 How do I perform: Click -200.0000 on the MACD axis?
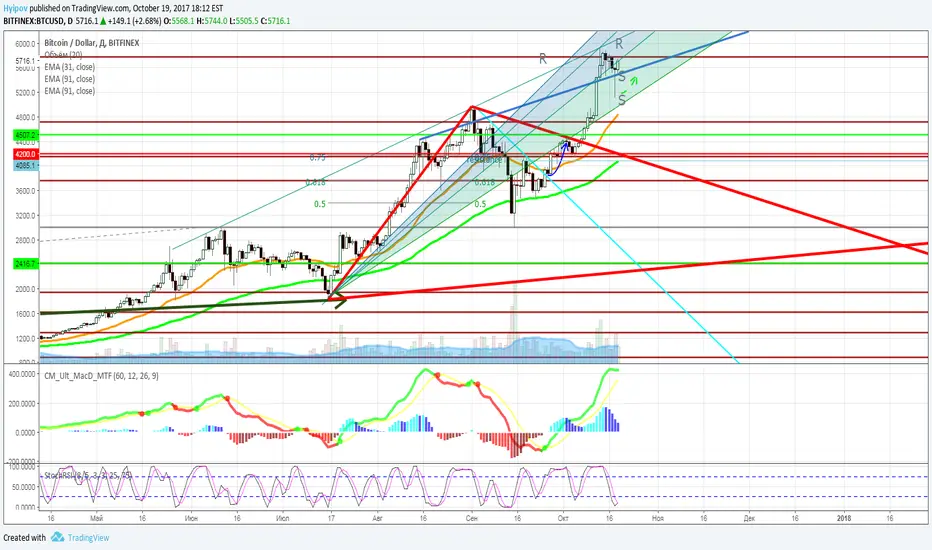21,462
